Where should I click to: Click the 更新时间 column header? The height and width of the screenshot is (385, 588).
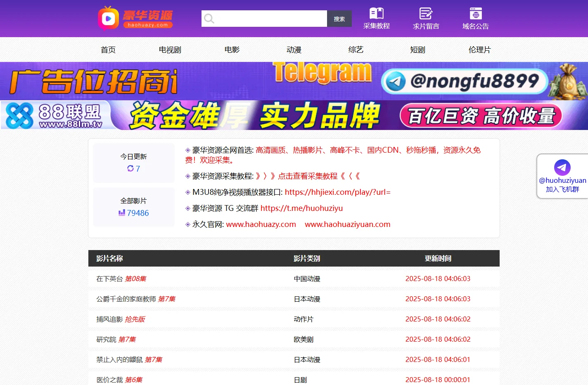[x=438, y=258]
